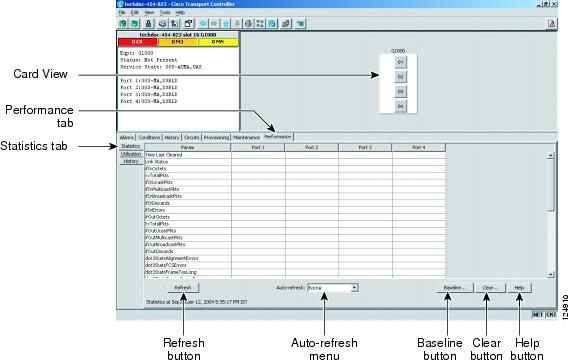
Task: Click the statistics table scroll-up arrow
Action: point(551,155)
